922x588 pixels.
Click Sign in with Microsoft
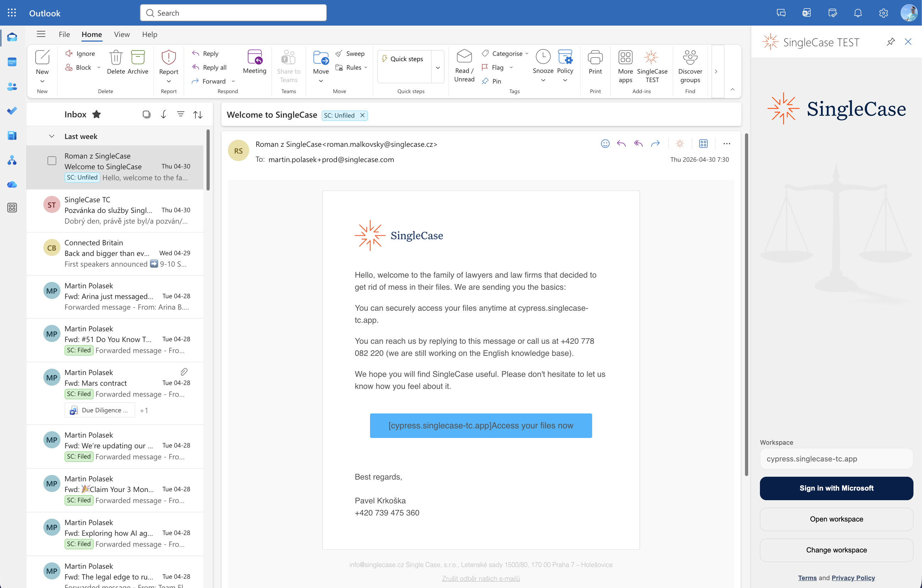[x=836, y=488]
